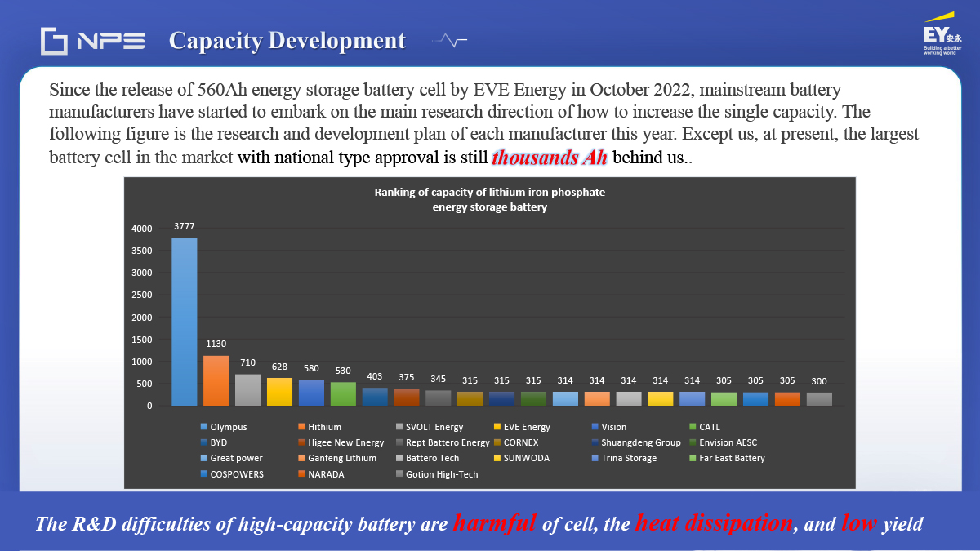Select the BYD legend color marker
The width and height of the screenshot is (980, 551).
[204, 442]
